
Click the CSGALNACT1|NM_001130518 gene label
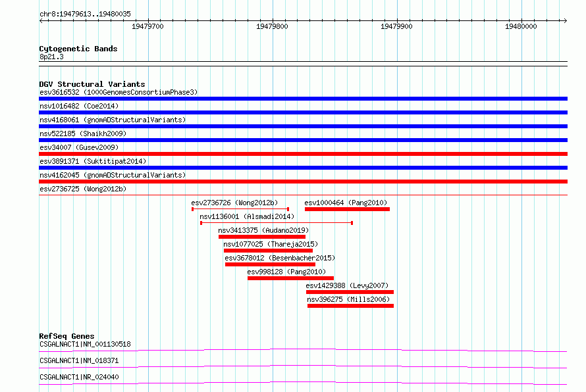click(x=85, y=344)
